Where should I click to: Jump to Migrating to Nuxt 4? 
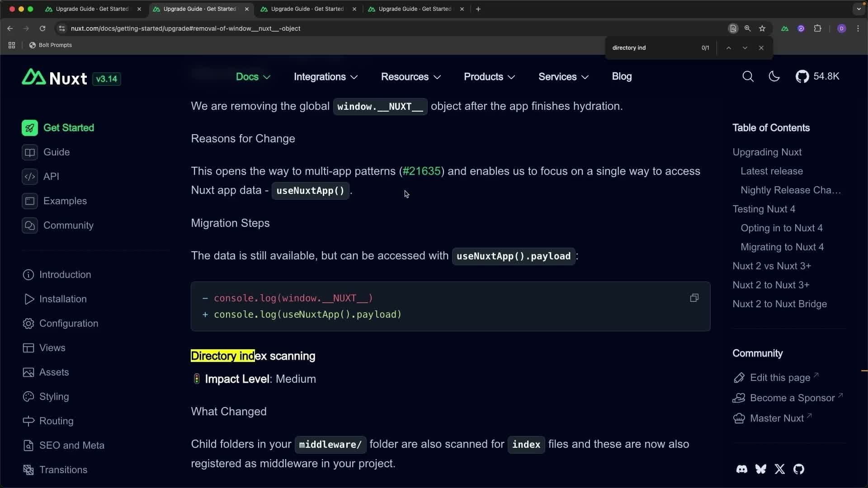pos(782,247)
